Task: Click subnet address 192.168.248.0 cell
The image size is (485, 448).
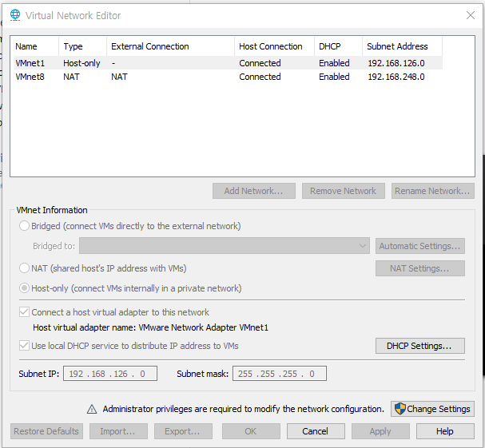Action: pyautogui.click(x=396, y=77)
